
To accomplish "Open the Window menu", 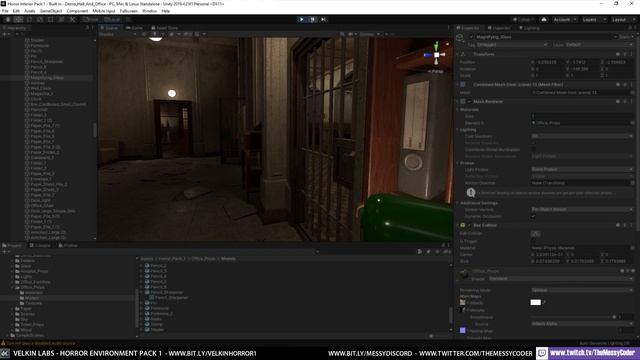I will coord(149,11).
